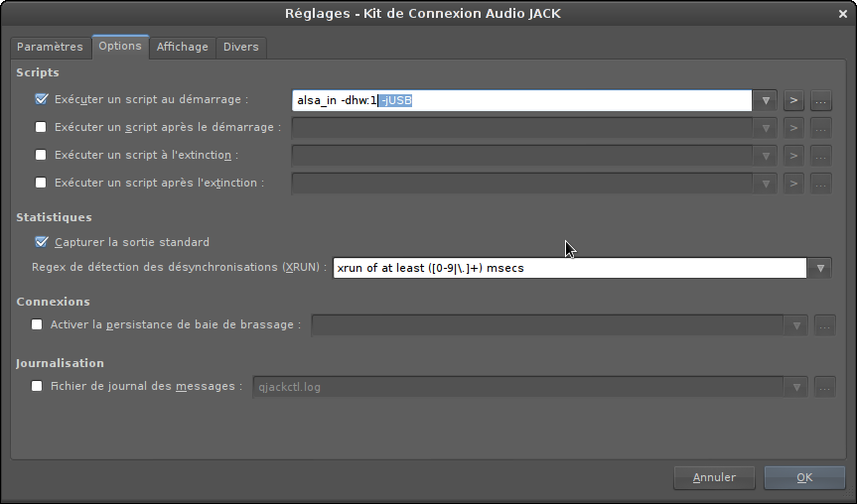Click the '...' browse button for patchbay persistence
Screen dimensions: 857x504
tap(825, 324)
